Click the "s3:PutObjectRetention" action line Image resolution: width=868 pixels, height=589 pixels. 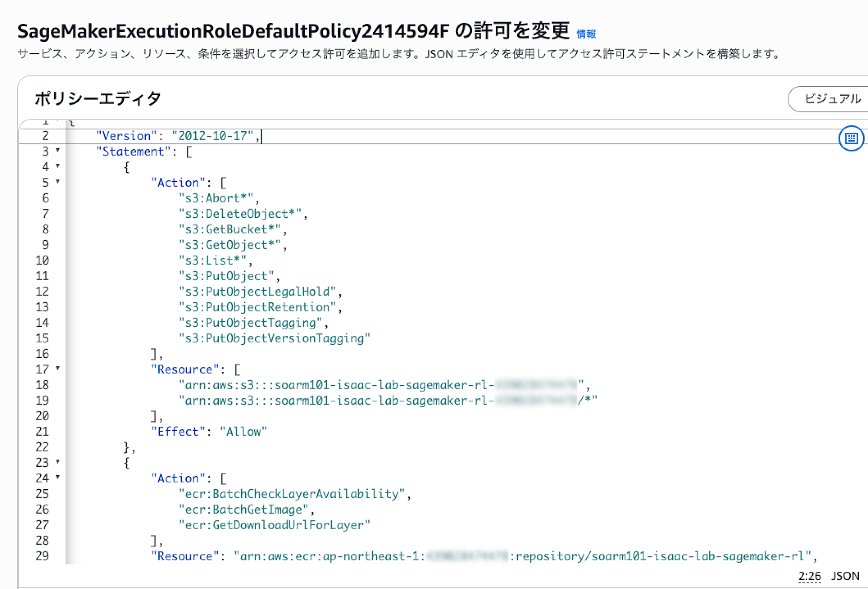pos(260,308)
